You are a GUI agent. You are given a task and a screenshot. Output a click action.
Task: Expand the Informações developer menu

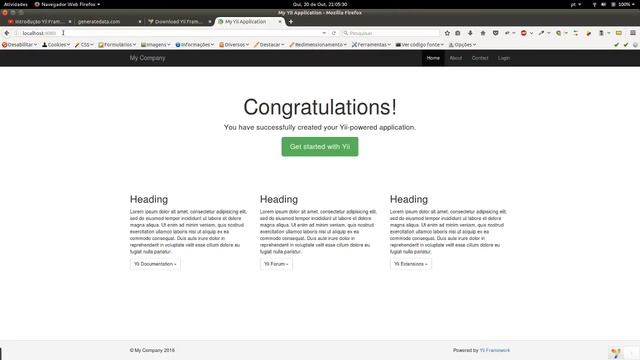pos(195,44)
